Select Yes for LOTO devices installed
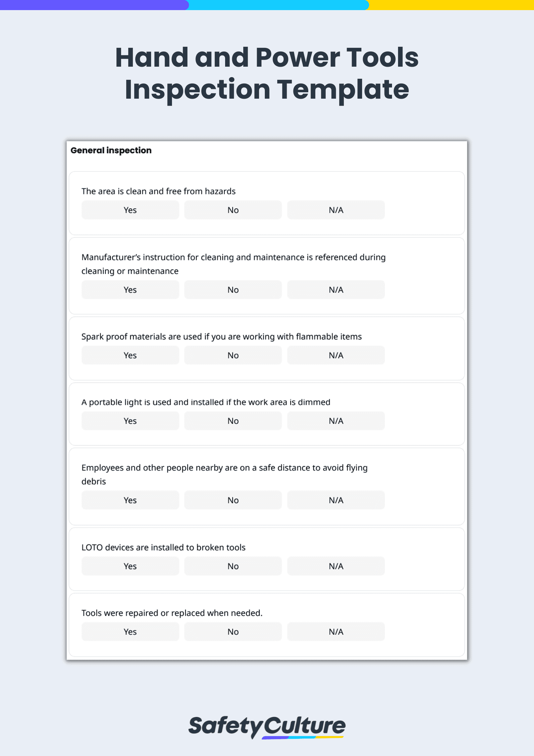 pyautogui.click(x=130, y=566)
